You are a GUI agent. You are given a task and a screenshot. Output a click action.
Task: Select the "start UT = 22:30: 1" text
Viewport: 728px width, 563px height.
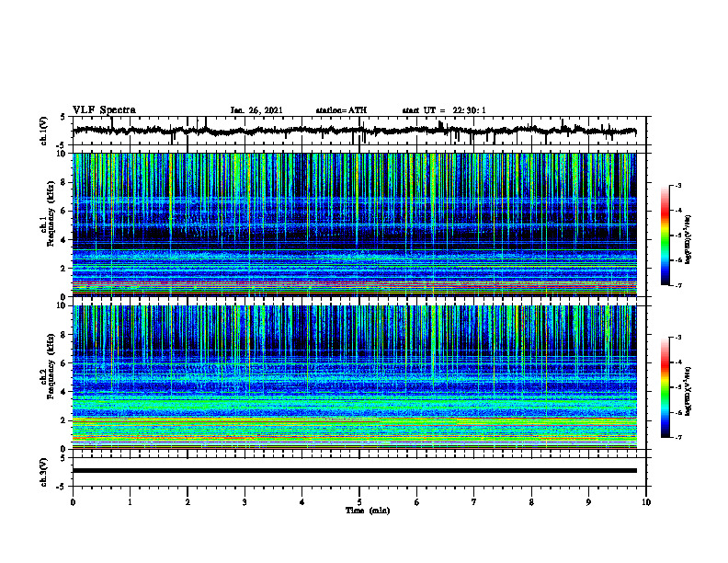444,110
